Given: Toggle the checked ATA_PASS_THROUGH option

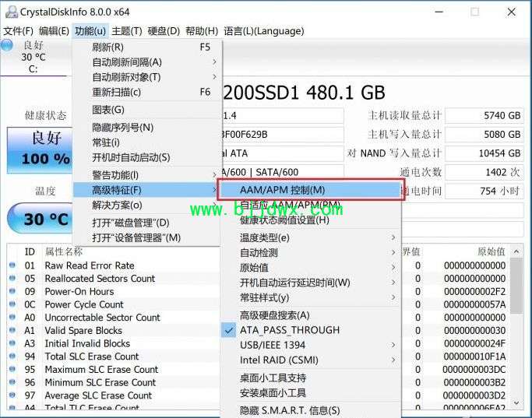Looking at the screenshot, I should tap(311, 330).
